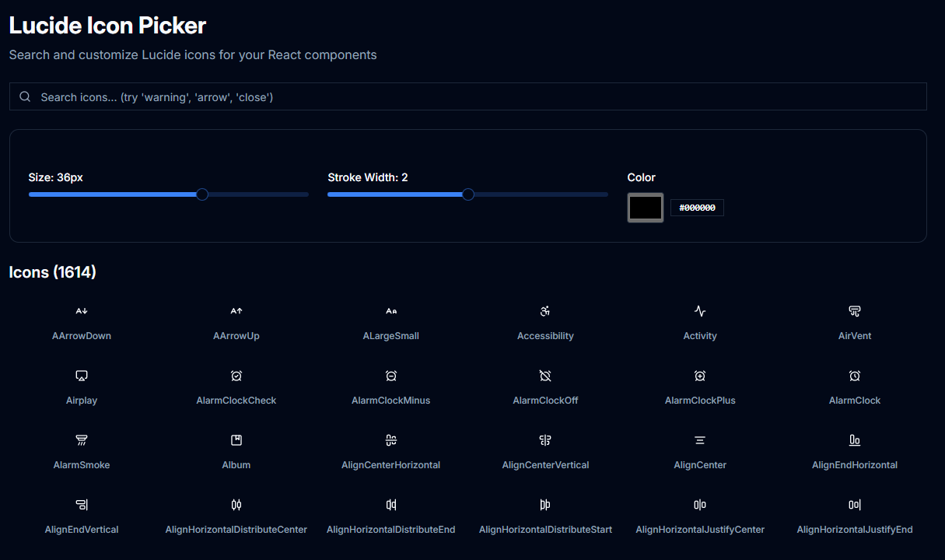The width and height of the screenshot is (945, 560).
Task: Select the AArrowUp icon
Action: (x=236, y=311)
